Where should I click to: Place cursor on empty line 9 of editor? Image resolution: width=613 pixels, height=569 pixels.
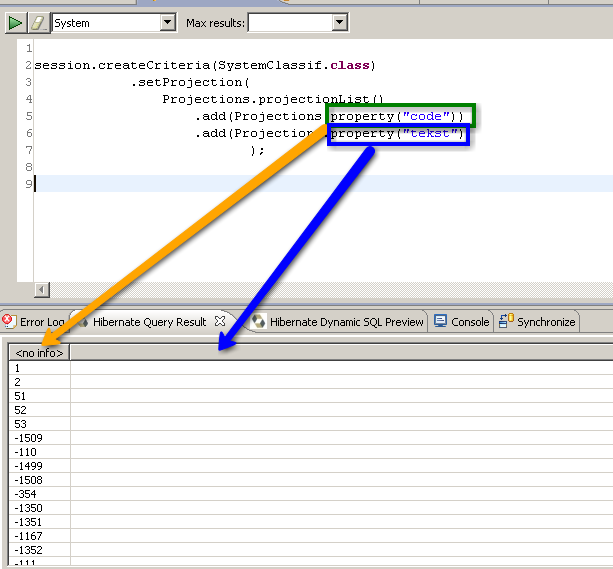[323, 184]
